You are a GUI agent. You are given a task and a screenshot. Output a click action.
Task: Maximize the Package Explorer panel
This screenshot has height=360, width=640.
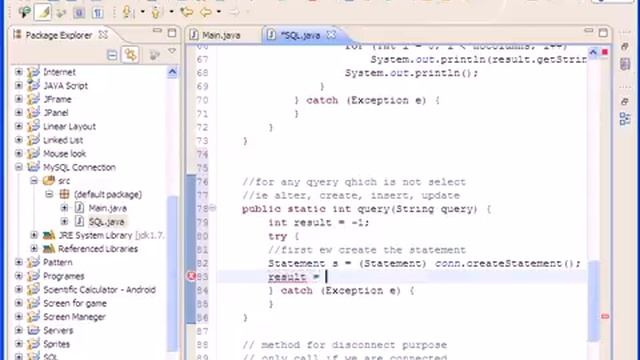pyautogui.click(x=172, y=33)
